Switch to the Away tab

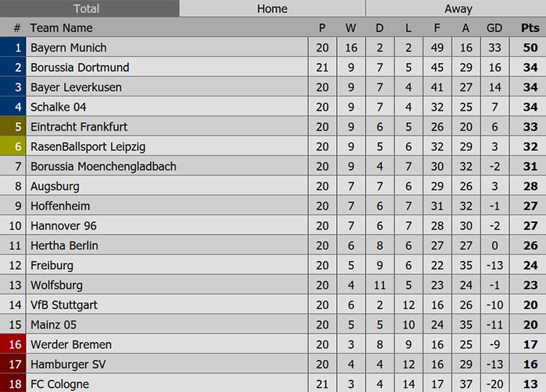pyautogui.click(x=458, y=9)
